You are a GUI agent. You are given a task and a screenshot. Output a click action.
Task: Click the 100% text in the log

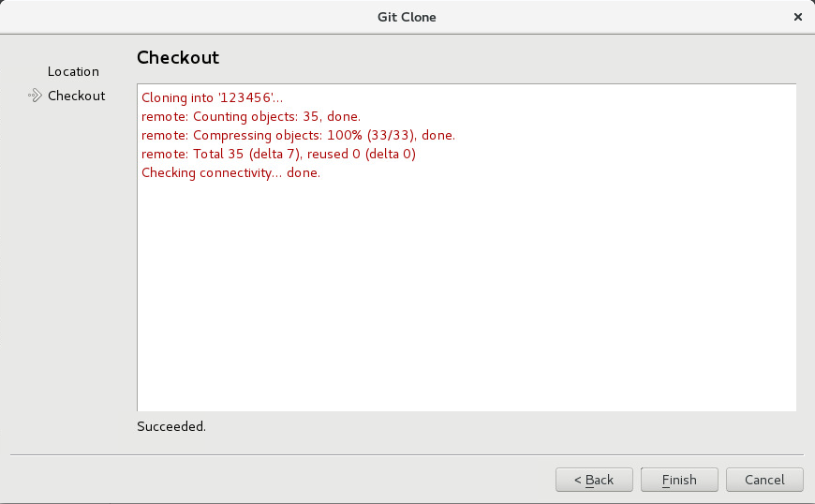point(344,135)
